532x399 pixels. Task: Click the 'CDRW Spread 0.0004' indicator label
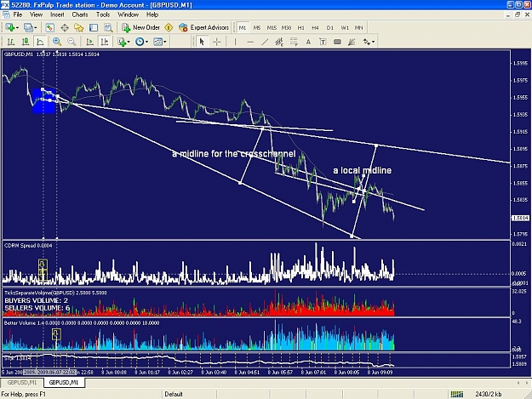(x=28, y=245)
